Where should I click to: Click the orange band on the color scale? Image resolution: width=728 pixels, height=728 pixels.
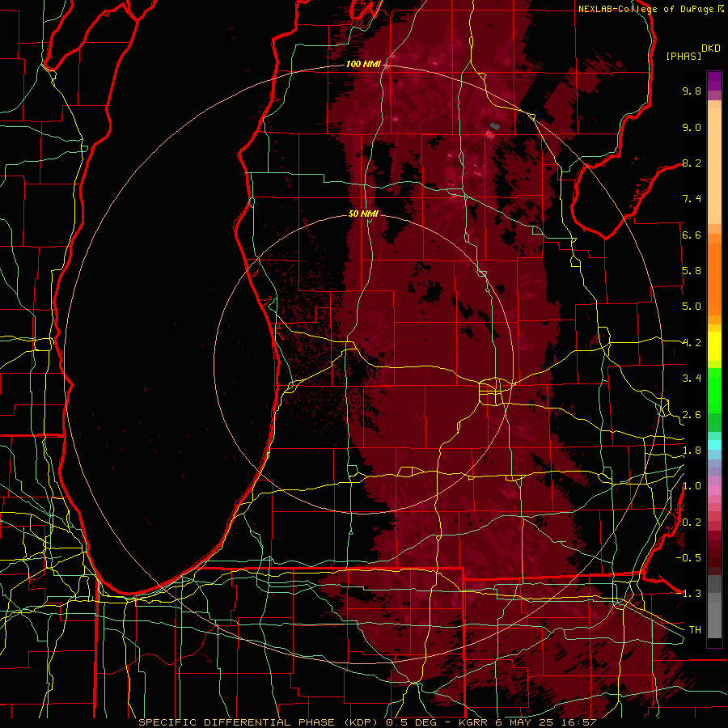pyautogui.click(x=714, y=278)
